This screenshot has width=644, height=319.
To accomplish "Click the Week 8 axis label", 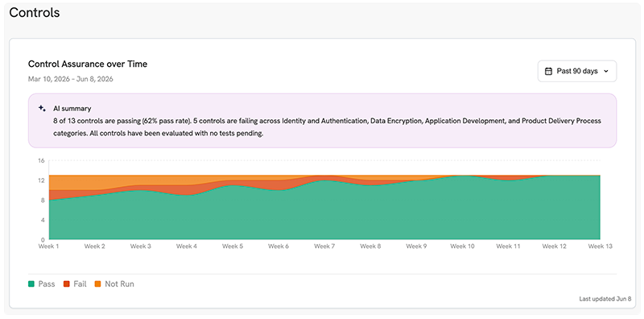I will point(371,246).
